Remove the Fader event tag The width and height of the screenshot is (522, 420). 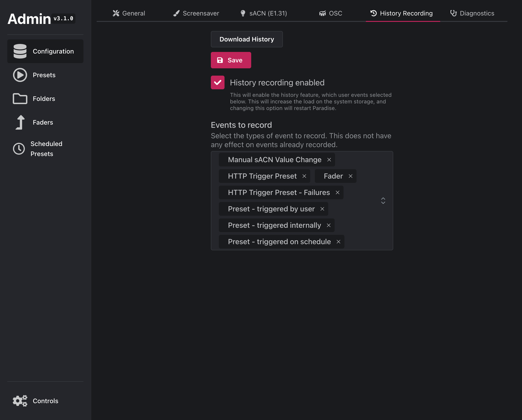351,176
